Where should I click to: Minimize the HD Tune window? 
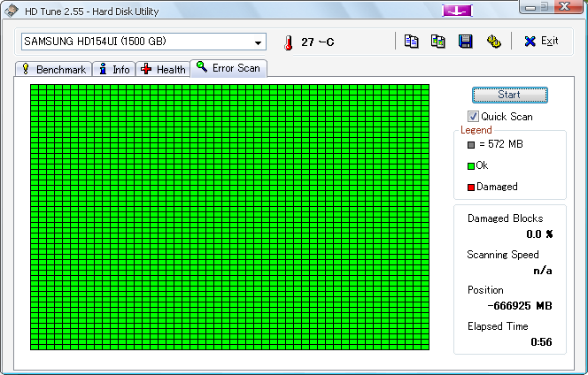[x=530, y=7]
